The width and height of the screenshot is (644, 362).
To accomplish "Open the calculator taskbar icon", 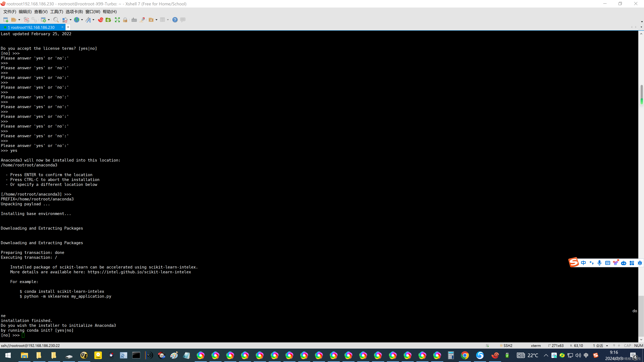I will tap(451, 355).
